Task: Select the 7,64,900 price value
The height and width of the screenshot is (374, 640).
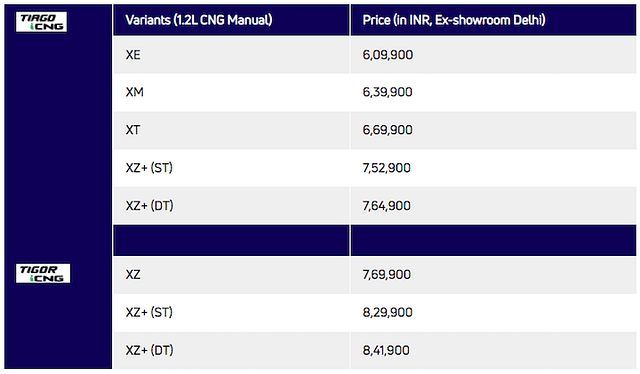Action: coord(386,205)
